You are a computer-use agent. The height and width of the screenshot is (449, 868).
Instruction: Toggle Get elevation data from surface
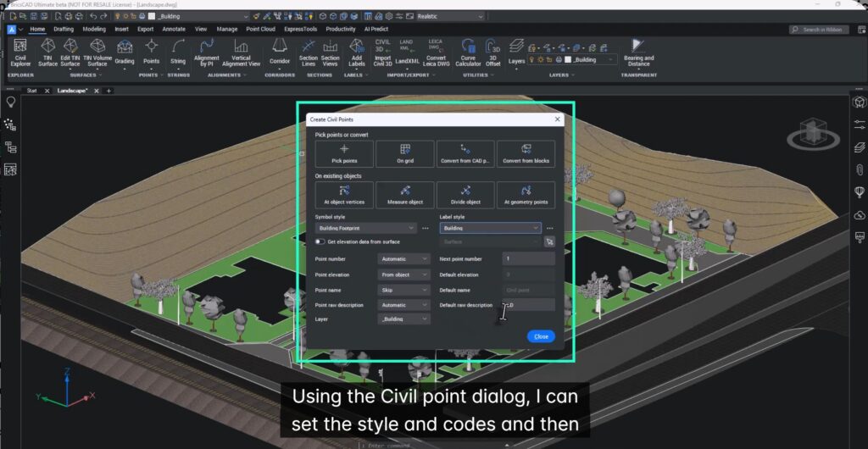click(x=320, y=241)
